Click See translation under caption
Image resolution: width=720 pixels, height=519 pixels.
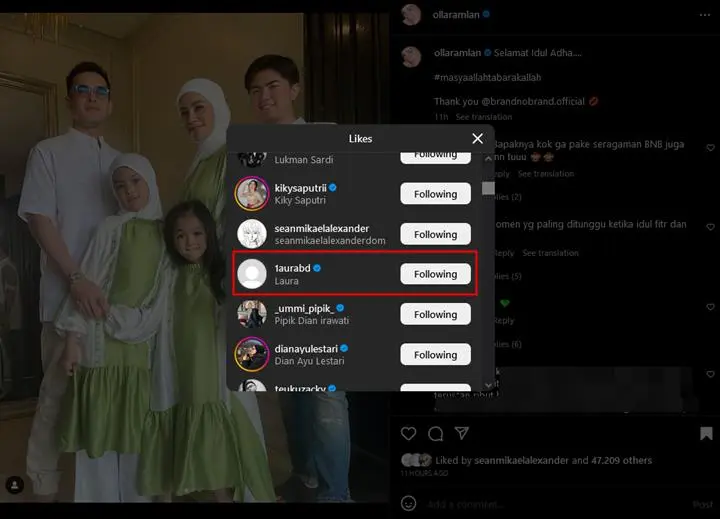pos(484,117)
